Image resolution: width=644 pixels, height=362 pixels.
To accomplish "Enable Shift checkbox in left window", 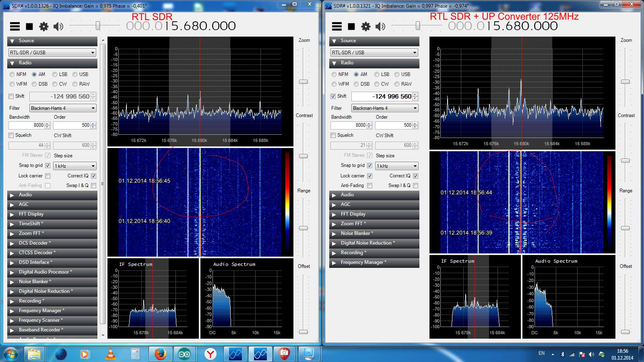I will pyautogui.click(x=11, y=96).
